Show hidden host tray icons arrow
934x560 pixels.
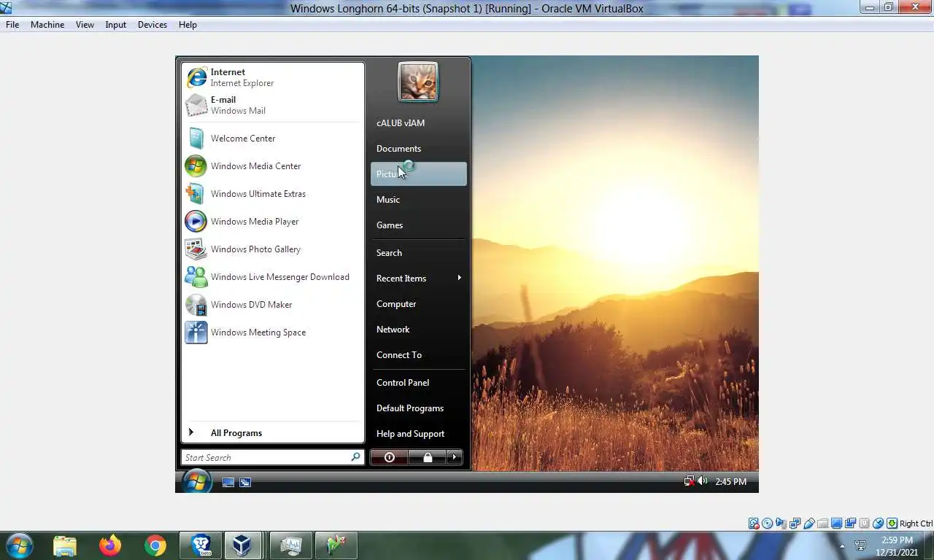[842, 545]
